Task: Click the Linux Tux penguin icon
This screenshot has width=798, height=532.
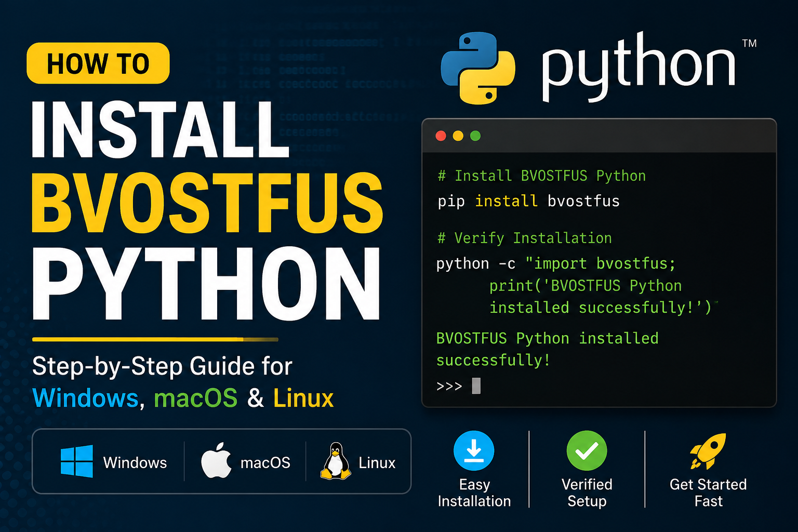Action: pos(336,461)
